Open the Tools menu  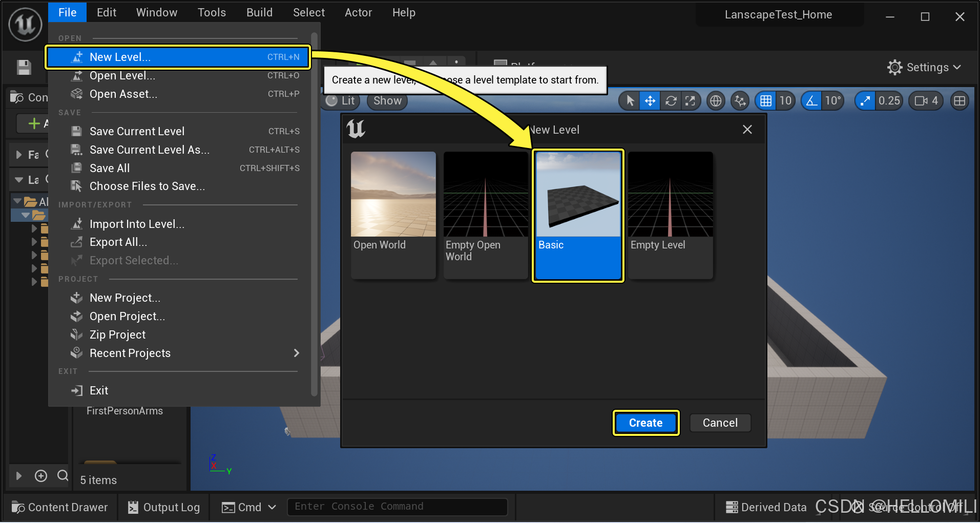click(x=212, y=12)
